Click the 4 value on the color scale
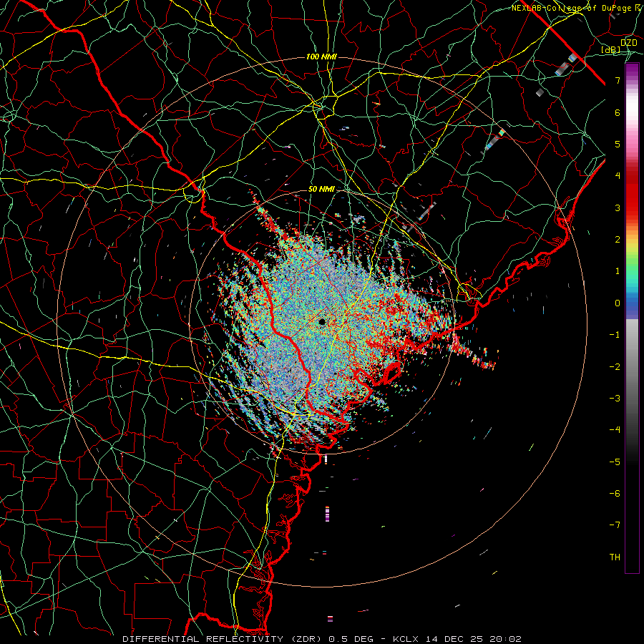Viewport: 644px width, 644px height. point(618,176)
